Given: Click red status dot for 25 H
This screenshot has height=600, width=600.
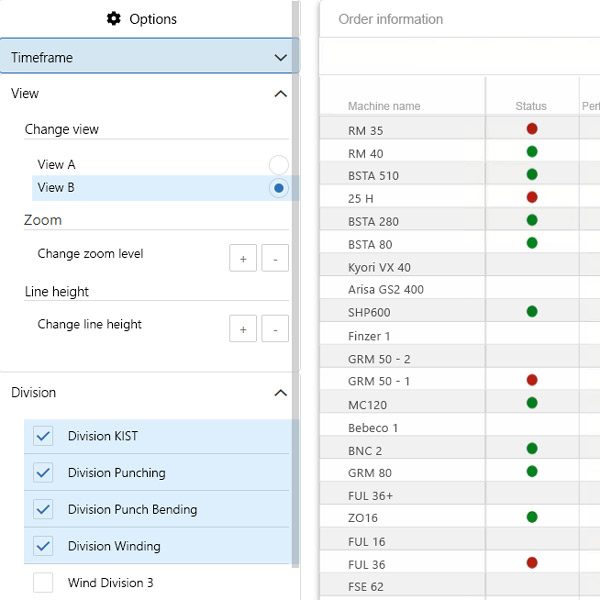Looking at the screenshot, I should tap(532, 197).
